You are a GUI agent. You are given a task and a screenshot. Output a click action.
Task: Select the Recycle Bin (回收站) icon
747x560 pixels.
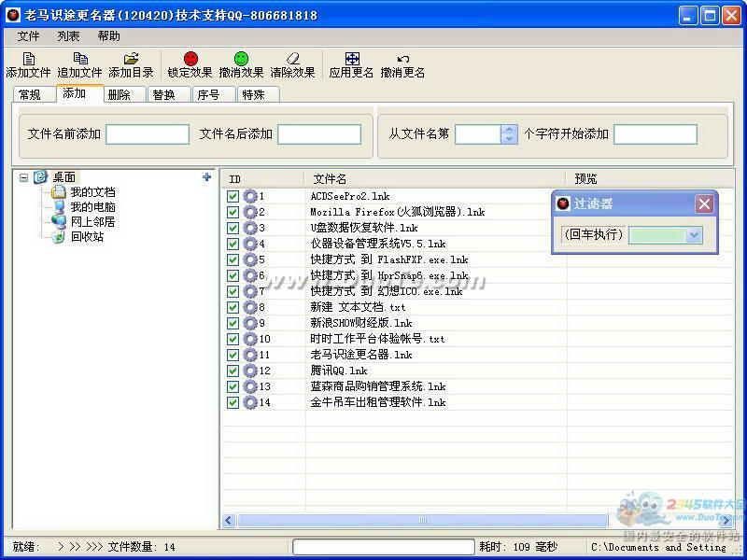point(59,237)
